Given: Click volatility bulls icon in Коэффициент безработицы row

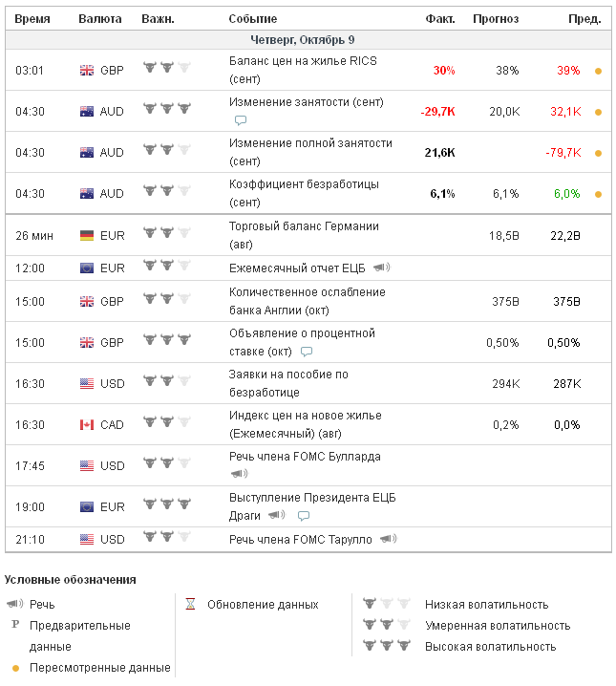Looking at the screenshot, I should [x=166, y=193].
